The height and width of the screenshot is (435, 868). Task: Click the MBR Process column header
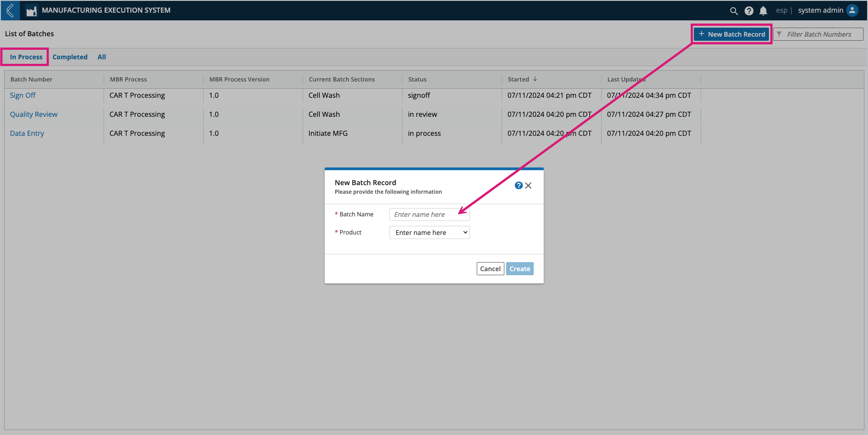[128, 79]
